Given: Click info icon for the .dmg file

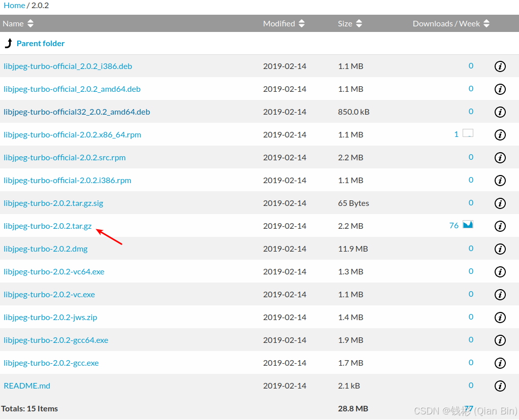Looking at the screenshot, I should click(x=500, y=249).
